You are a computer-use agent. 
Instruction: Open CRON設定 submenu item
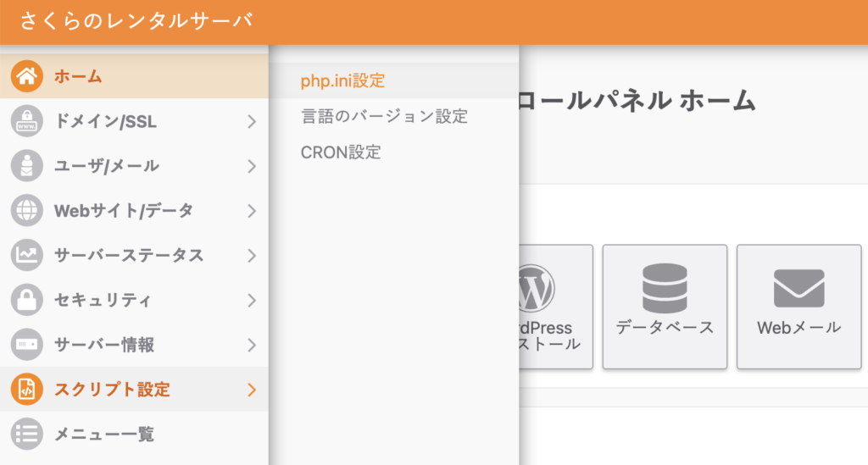[x=394, y=152]
